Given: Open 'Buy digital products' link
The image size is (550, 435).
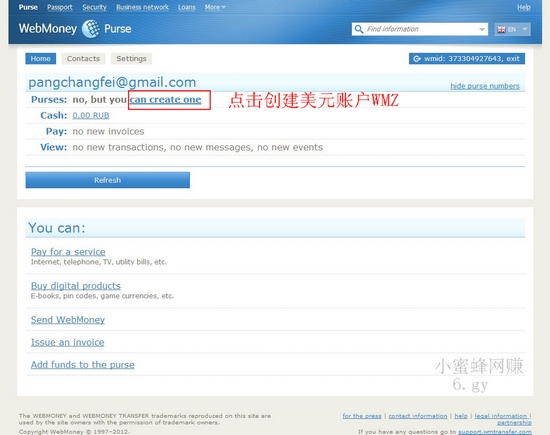Looking at the screenshot, I should (x=76, y=286).
